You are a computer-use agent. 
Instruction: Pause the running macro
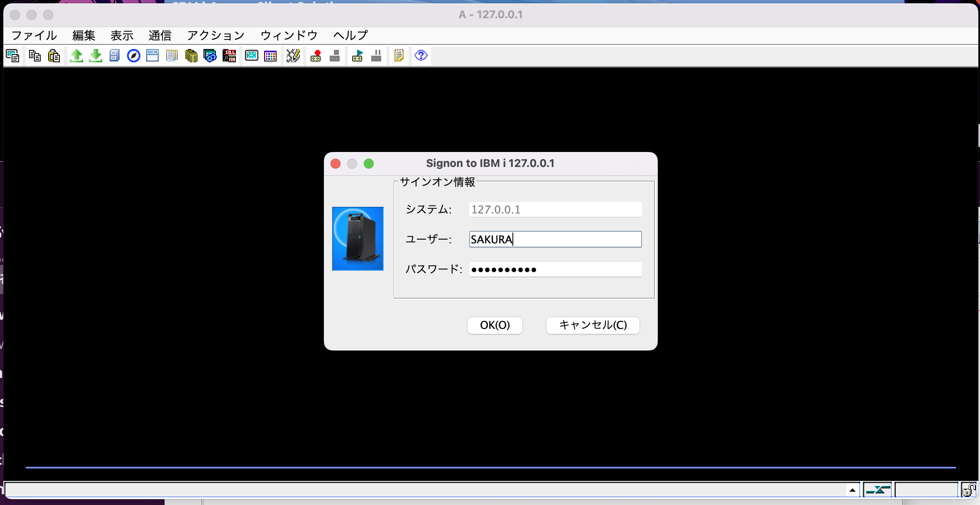click(376, 55)
